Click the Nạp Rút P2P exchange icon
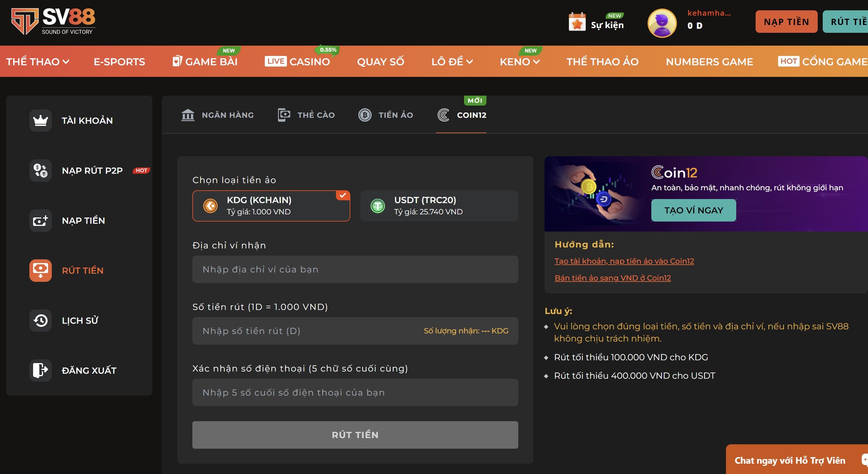868x474 pixels. click(41, 170)
